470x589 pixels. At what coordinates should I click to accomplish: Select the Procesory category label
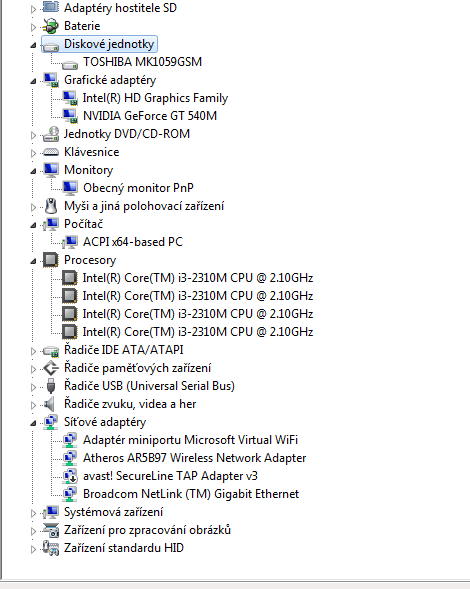coord(90,260)
